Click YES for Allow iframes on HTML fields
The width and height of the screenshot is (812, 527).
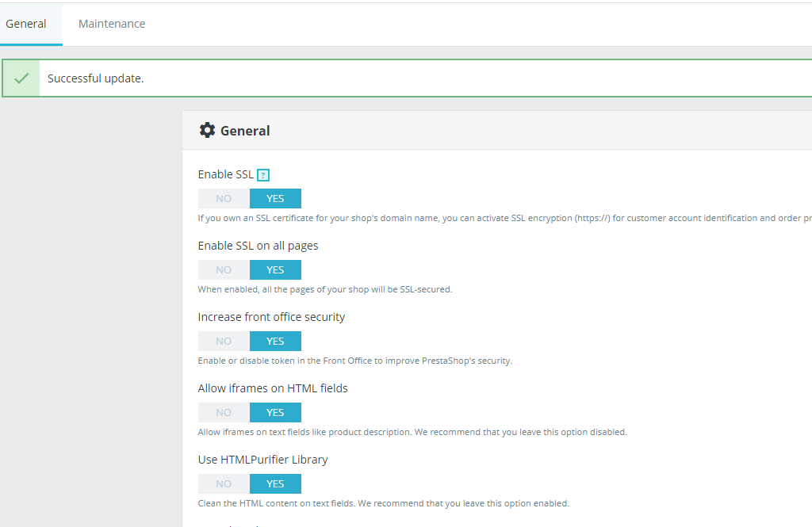[x=275, y=413]
